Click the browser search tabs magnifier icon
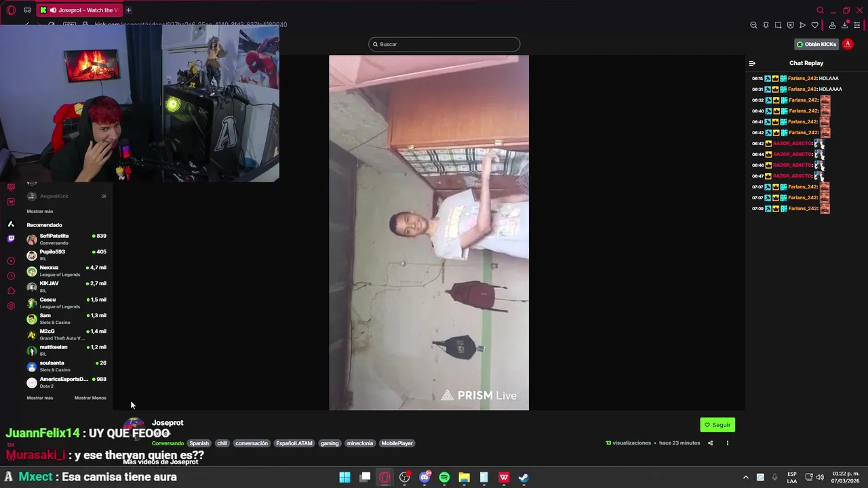The image size is (868, 488). (820, 10)
